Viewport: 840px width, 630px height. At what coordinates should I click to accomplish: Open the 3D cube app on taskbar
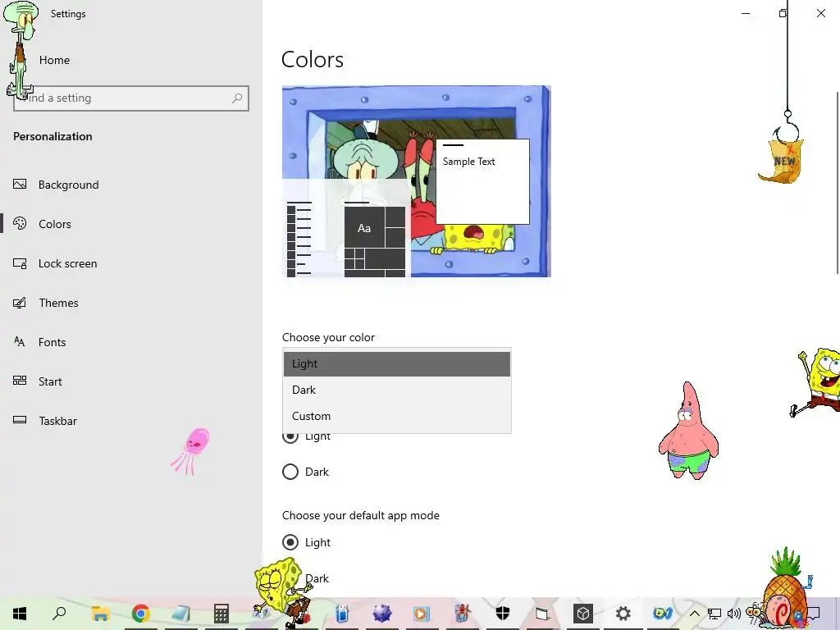[x=583, y=614]
